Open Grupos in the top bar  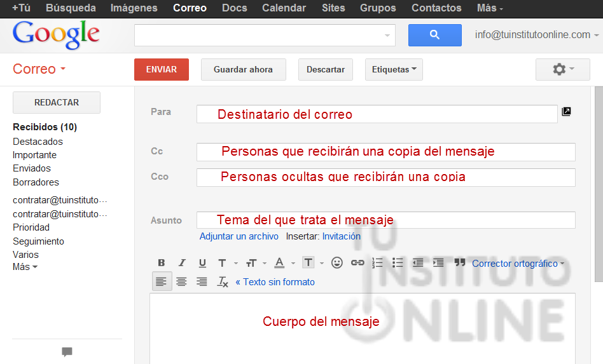pos(378,8)
